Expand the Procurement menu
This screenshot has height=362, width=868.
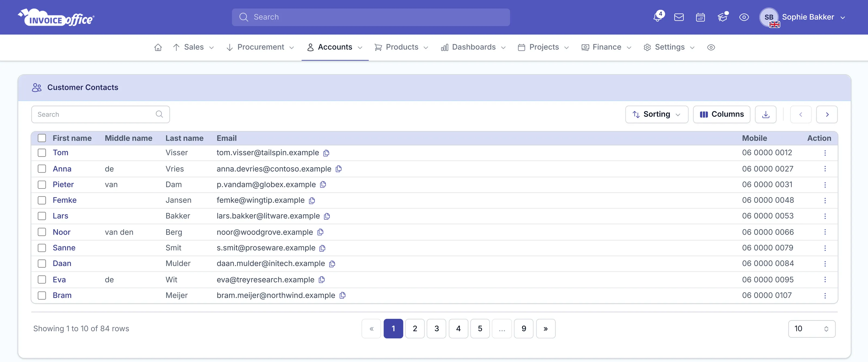coord(260,47)
